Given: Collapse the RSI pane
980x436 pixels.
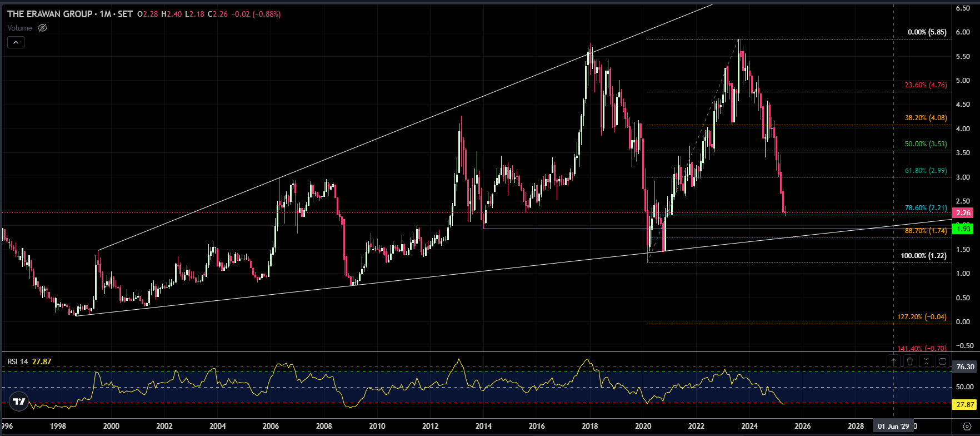Looking at the screenshot, I should tap(926, 361).
